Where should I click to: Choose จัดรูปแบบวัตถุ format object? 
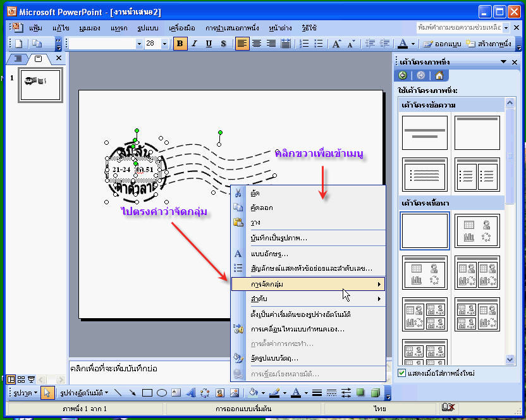pos(308,358)
